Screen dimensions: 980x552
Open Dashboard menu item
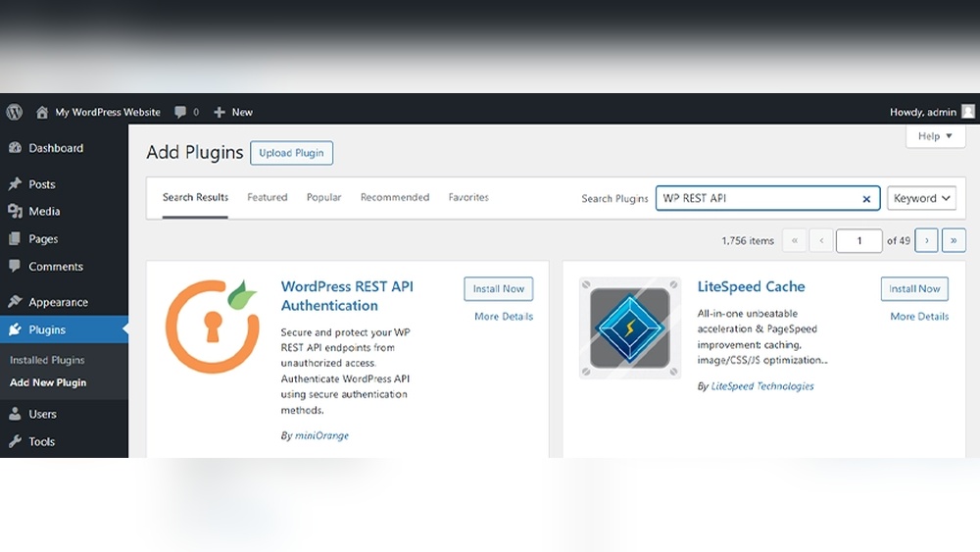point(56,148)
